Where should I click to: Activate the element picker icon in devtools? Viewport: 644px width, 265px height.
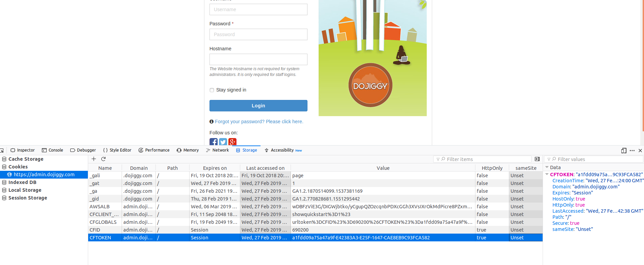tap(2, 151)
